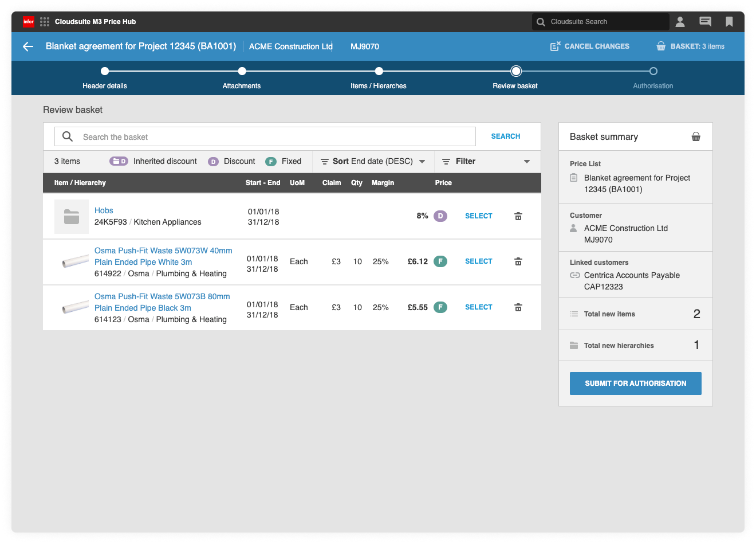Click ACME Construction Ltd in header
The height and width of the screenshot is (544, 756).
(291, 46)
